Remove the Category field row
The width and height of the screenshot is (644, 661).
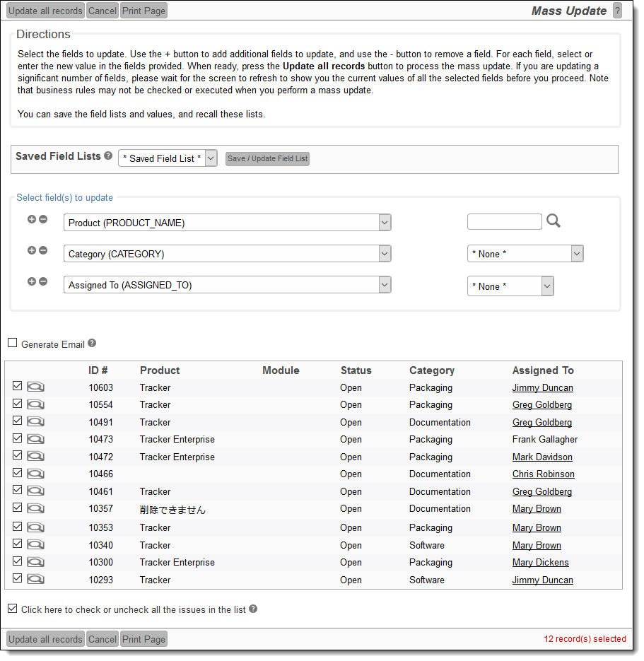coord(43,250)
